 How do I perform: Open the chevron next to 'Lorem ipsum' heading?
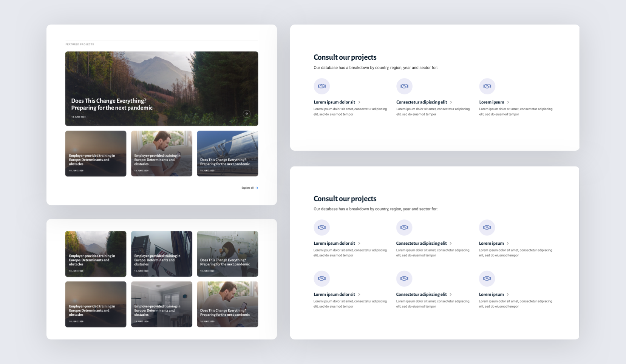click(508, 102)
